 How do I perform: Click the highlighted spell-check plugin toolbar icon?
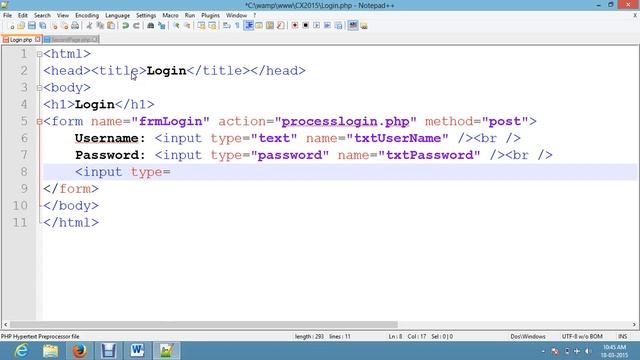pyautogui.click(x=353, y=26)
